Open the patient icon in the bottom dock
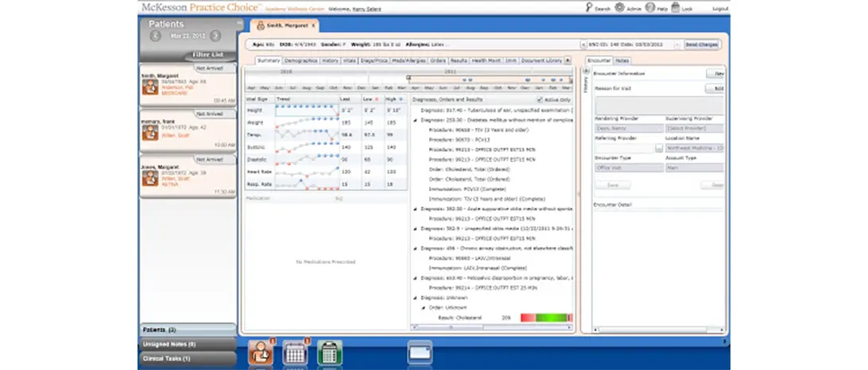The height and width of the screenshot is (370, 868). click(262, 352)
